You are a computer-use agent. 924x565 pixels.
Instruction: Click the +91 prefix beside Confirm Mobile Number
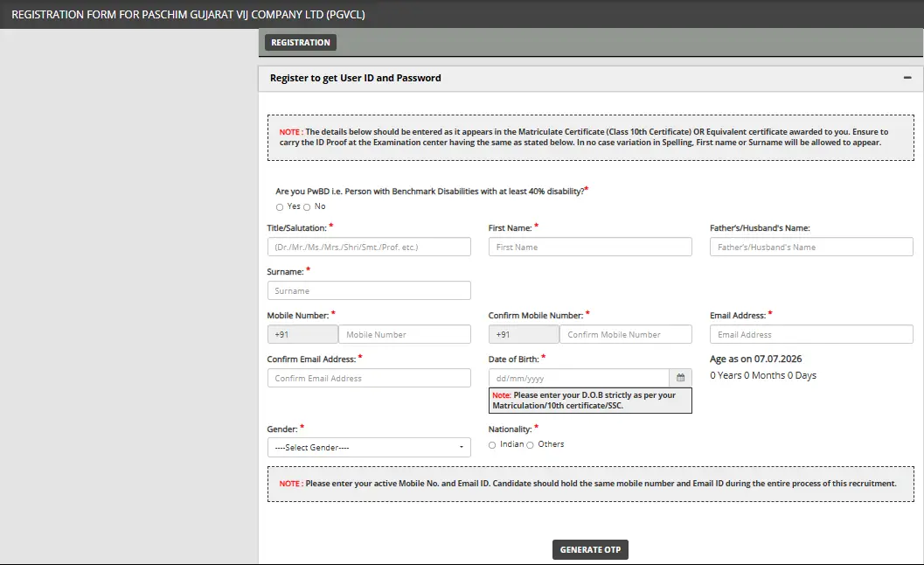[524, 334]
